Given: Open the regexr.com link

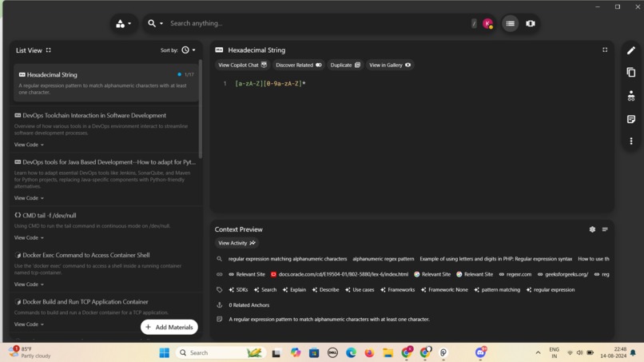Looking at the screenshot, I should pyautogui.click(x=515, y=274).
